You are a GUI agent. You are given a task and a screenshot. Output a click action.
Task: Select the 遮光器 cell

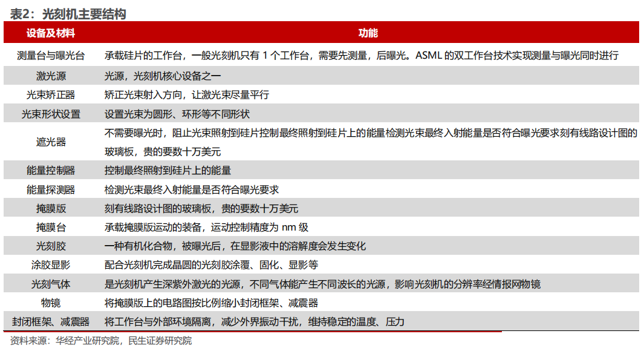pyautogui.click(x=51, y=142)
